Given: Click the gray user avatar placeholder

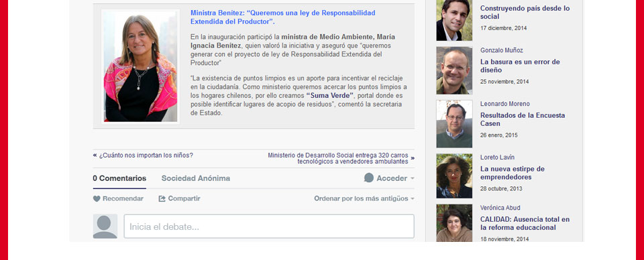Looking at the screenshot, I should tap(105, 226).
